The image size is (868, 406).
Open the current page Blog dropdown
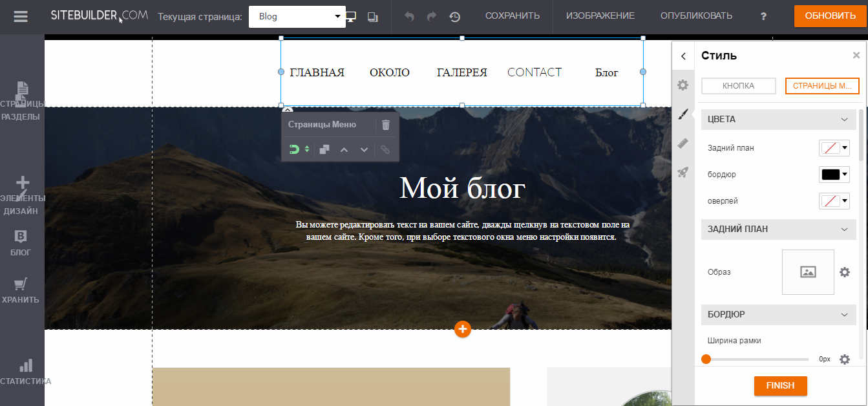coord(297,17)
